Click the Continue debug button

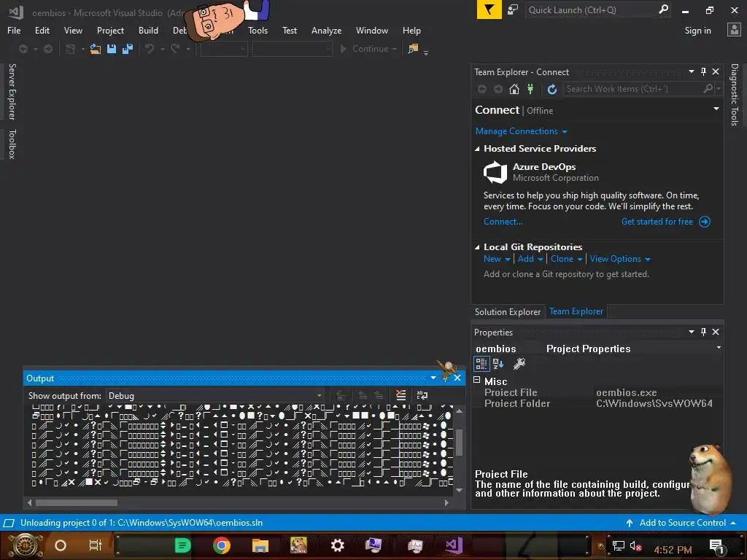(364, 49)
